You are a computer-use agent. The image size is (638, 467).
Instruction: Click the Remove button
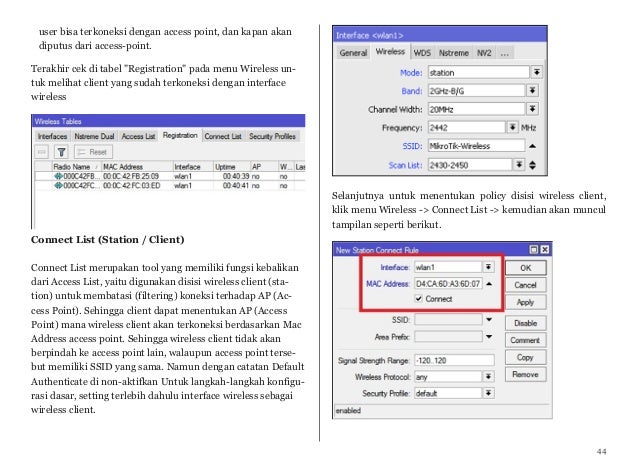(525, 374)
